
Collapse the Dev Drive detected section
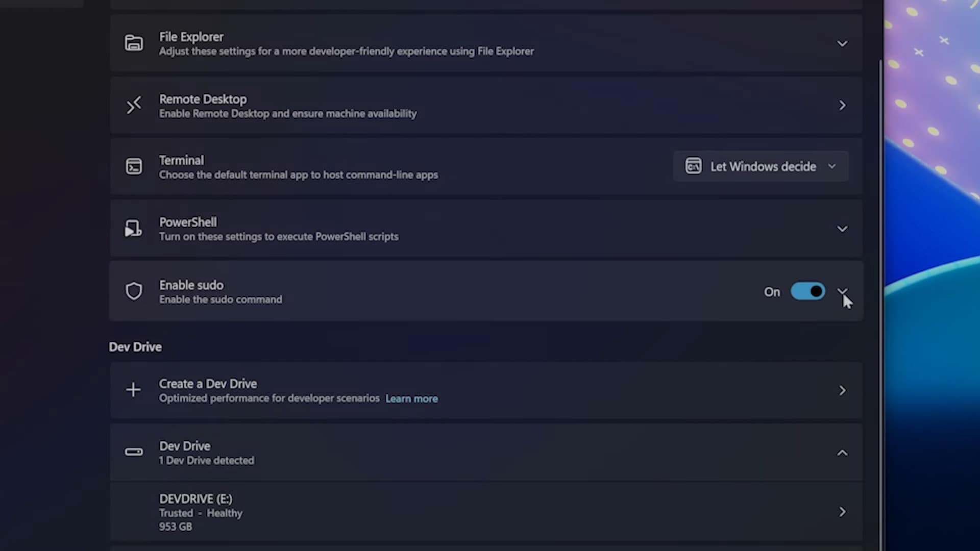842,453
